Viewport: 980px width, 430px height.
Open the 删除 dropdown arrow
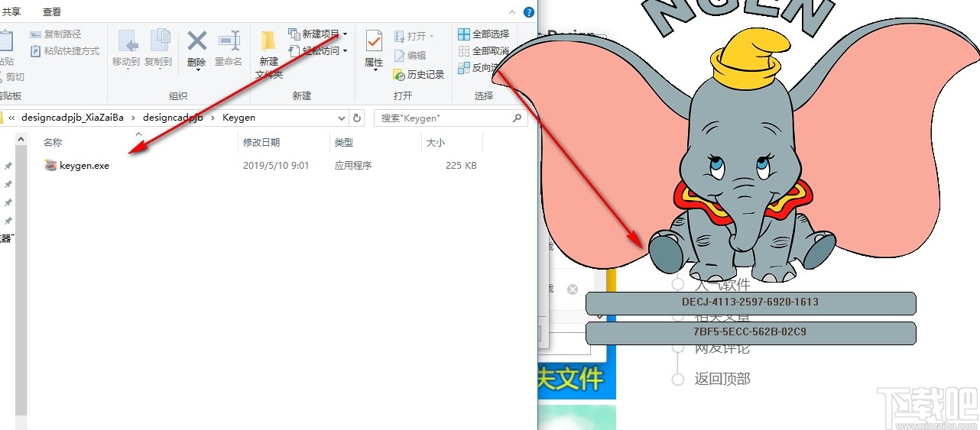click(x=197, y=70)
